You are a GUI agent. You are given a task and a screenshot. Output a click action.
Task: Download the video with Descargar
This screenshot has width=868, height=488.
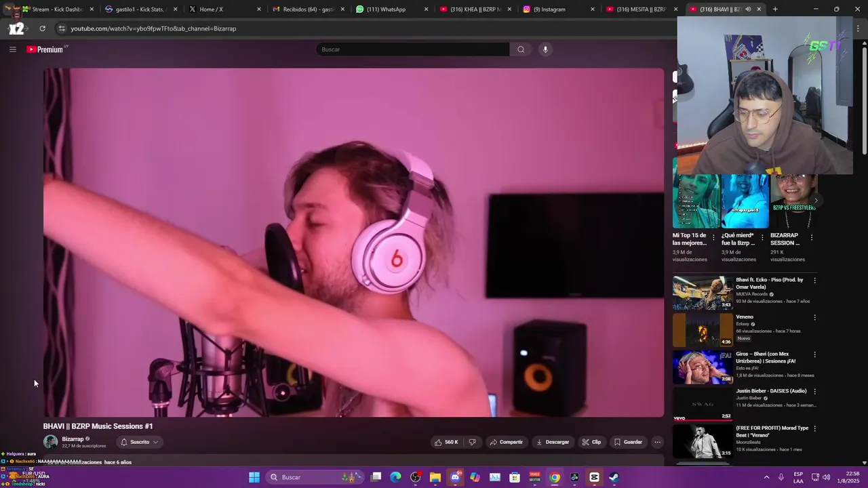pyautogui.click(x=553, y=442)
